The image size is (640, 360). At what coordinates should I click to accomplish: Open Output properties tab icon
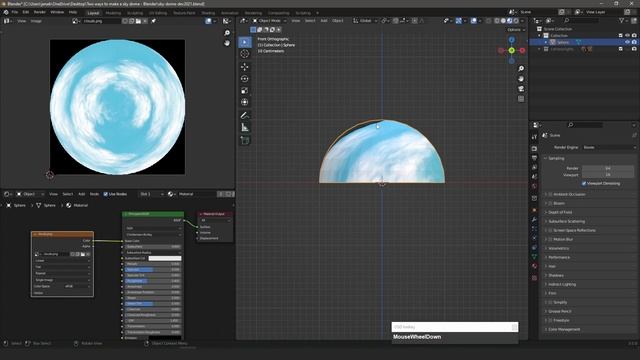pos(534,158)
